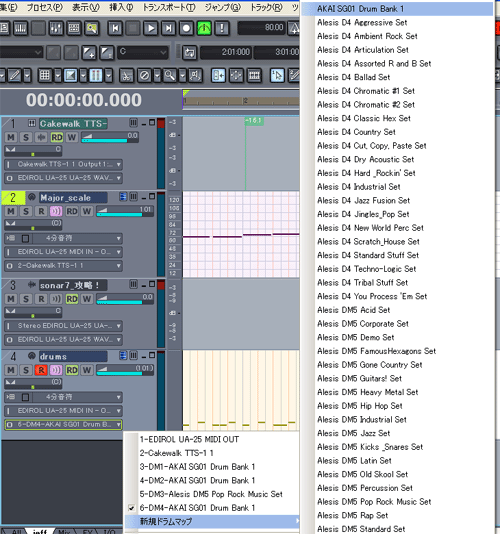Click the tempo field showing 80.00
Viewport: 500px width, 534px height.
[x=262, y=28]
